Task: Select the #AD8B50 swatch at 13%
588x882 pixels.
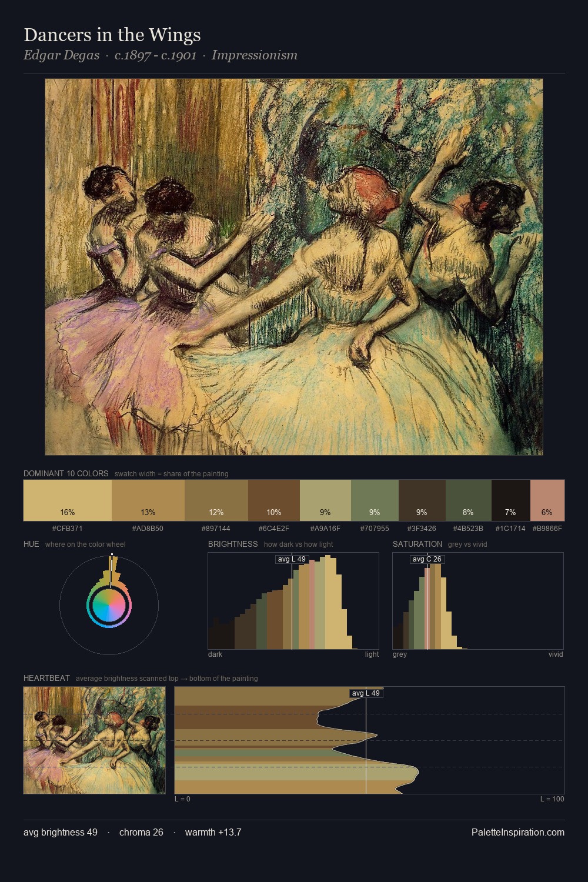Action: (x=148, y=500)
